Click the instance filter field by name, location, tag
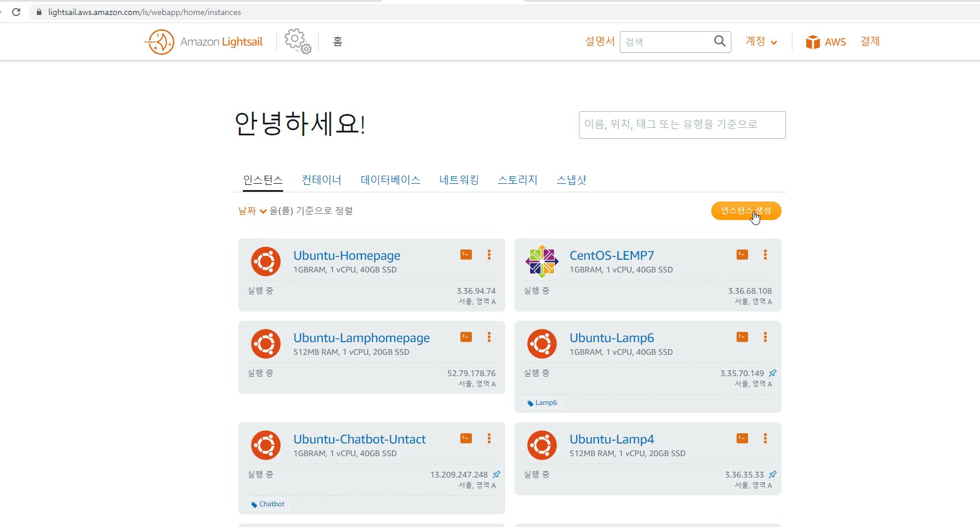 pos(682,125)
